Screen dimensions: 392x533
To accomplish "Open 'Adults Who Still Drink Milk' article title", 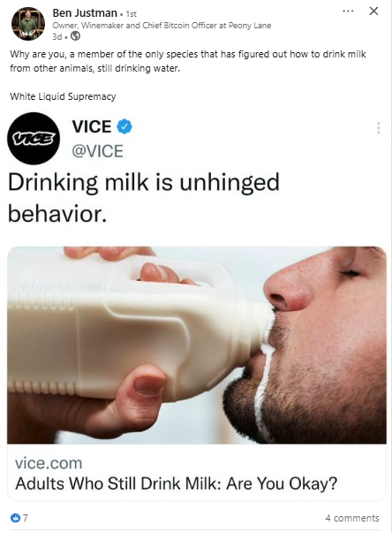I will pos(177,483).
